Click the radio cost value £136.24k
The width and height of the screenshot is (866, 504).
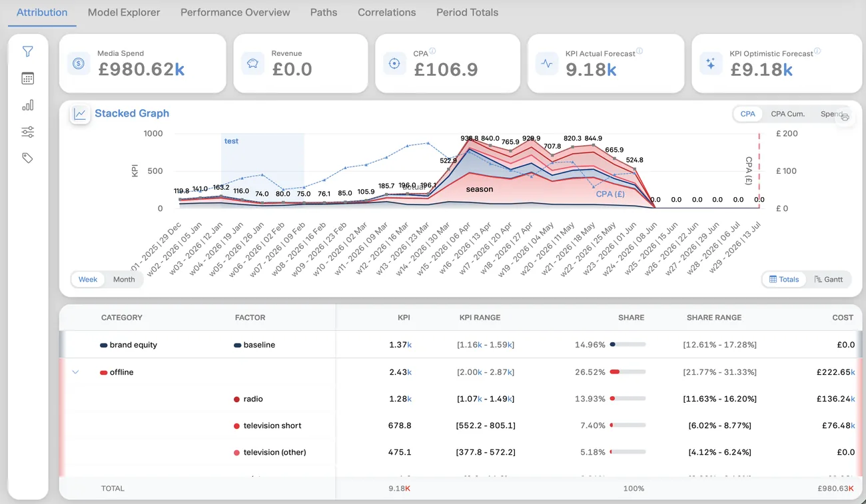[x=835, y=399]
